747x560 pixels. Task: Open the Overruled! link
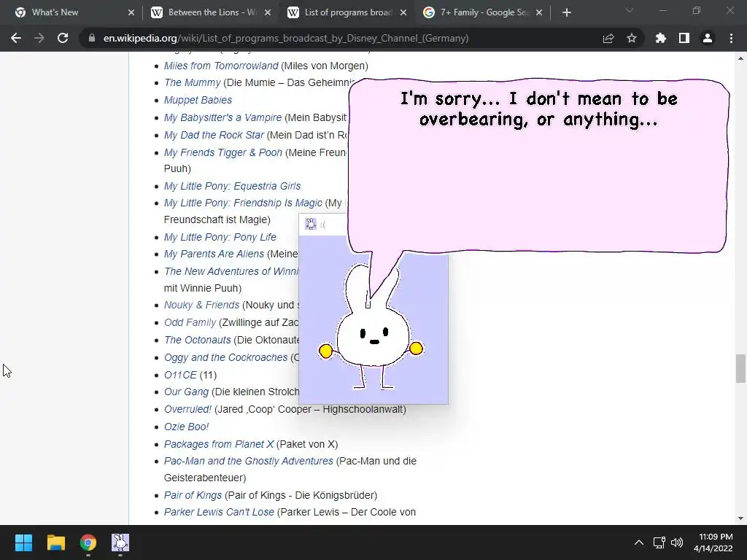187,410
